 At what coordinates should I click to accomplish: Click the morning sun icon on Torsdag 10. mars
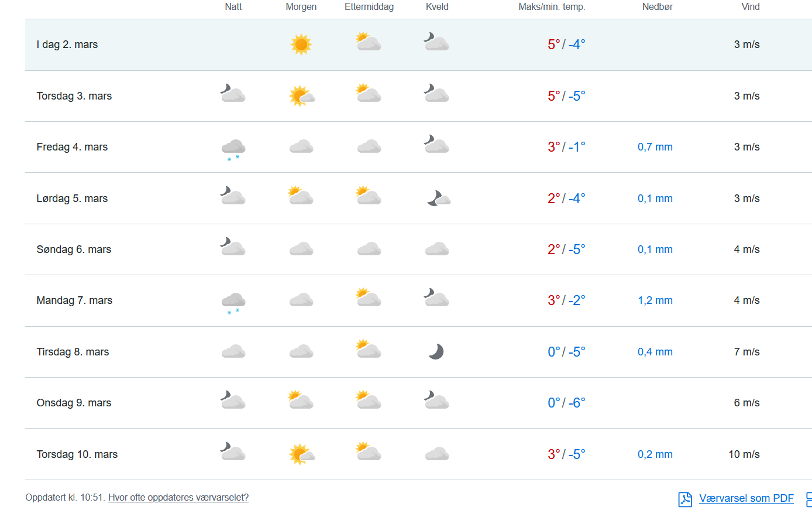tap(301, 454)
